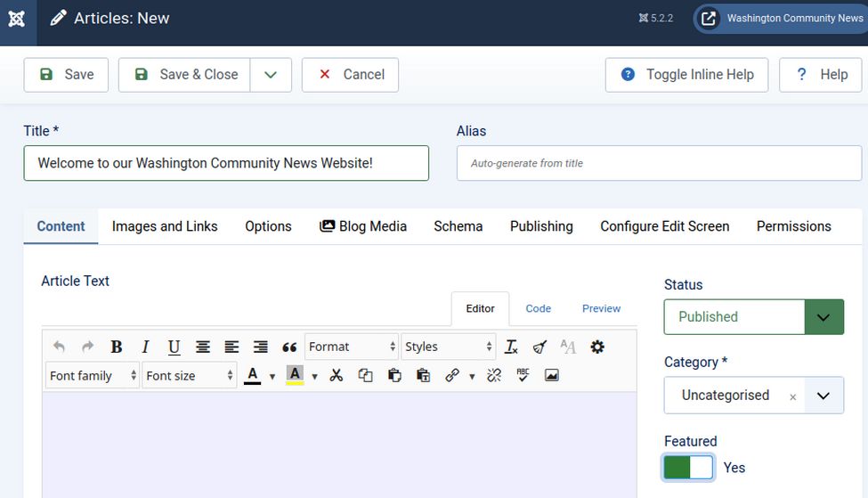Viewport: 868px width, 498px height.
Task: Expand the Category dropdown list
Action: [x=823, y=396]
